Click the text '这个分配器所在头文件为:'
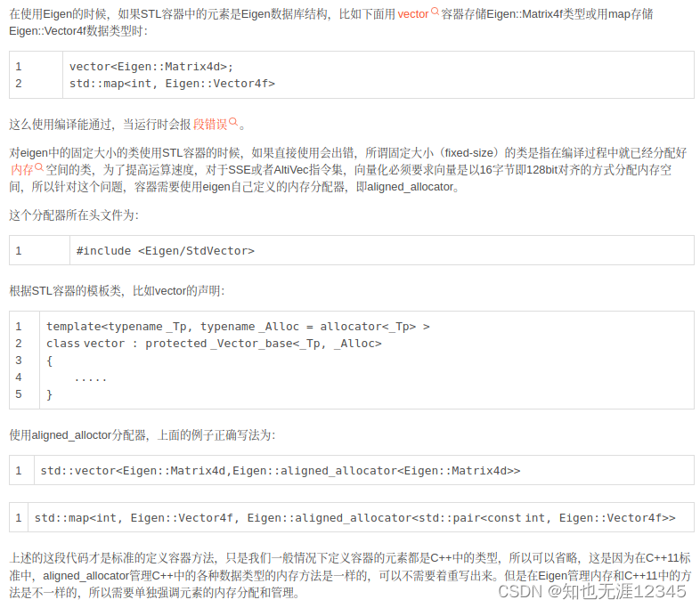The width and height of the screenshot is (700, 608). tap(74, 215)
